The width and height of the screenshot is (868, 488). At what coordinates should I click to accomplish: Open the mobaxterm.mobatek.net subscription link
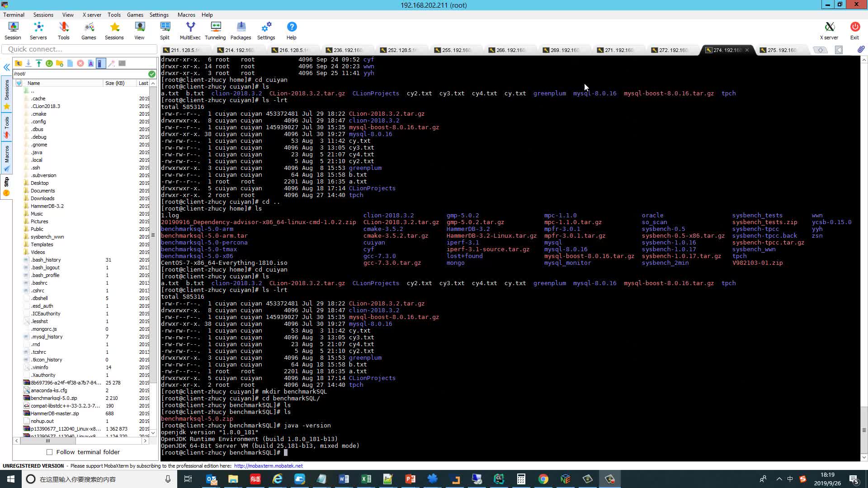coord(268,466)
